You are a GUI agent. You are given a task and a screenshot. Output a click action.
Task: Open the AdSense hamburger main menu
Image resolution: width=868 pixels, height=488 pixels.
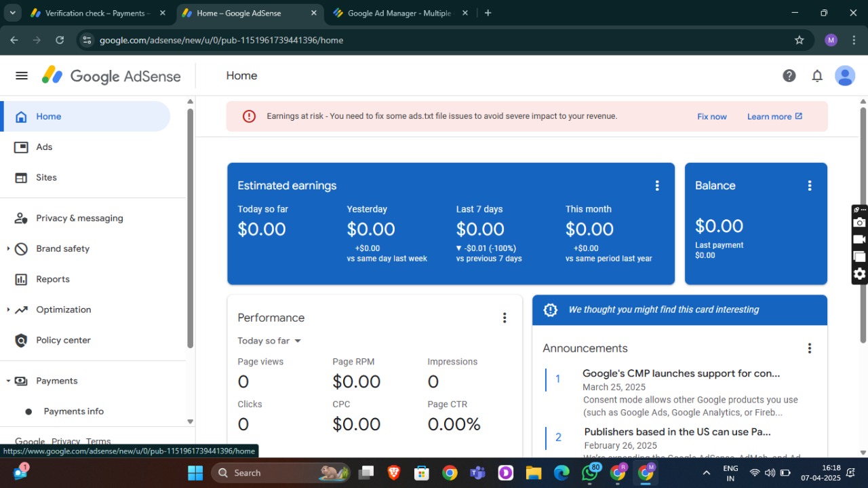22,75
